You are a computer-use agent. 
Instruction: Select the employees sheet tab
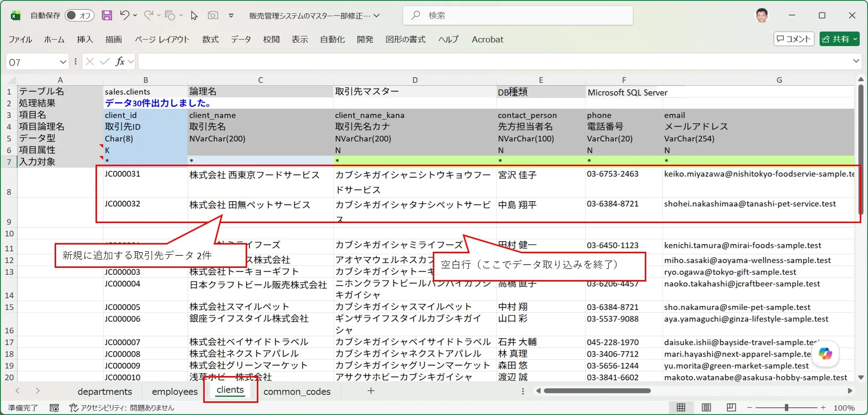(x=174, y=392)
